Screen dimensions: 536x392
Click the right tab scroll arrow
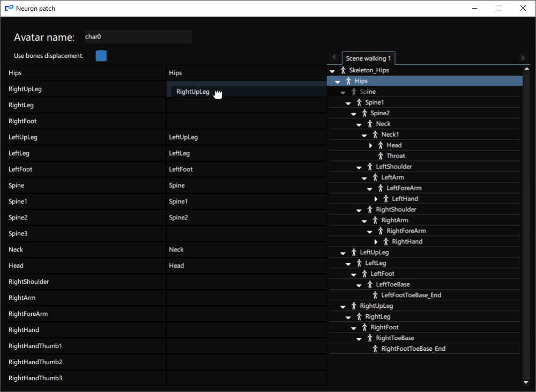[523, 57]
